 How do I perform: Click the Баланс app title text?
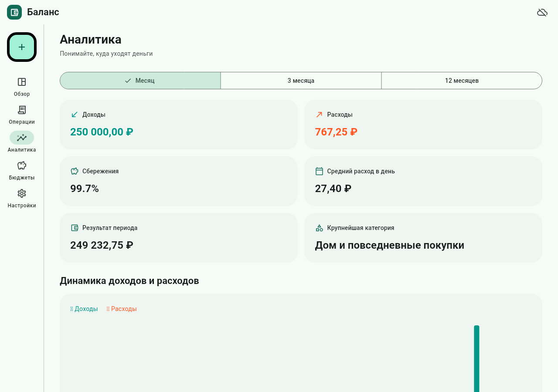point(43,12)
